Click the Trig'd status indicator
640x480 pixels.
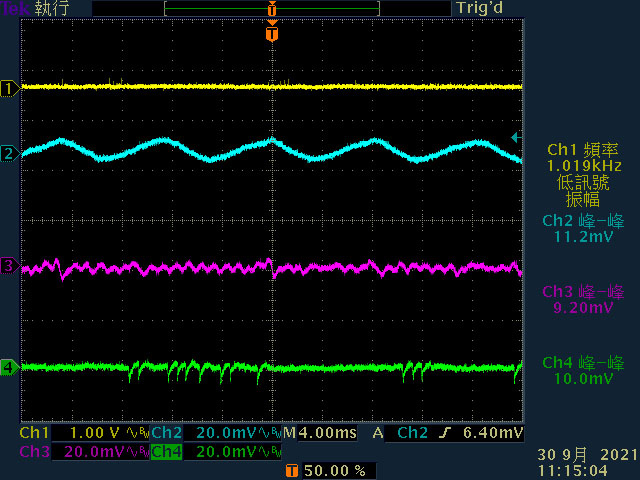(480, 8)
